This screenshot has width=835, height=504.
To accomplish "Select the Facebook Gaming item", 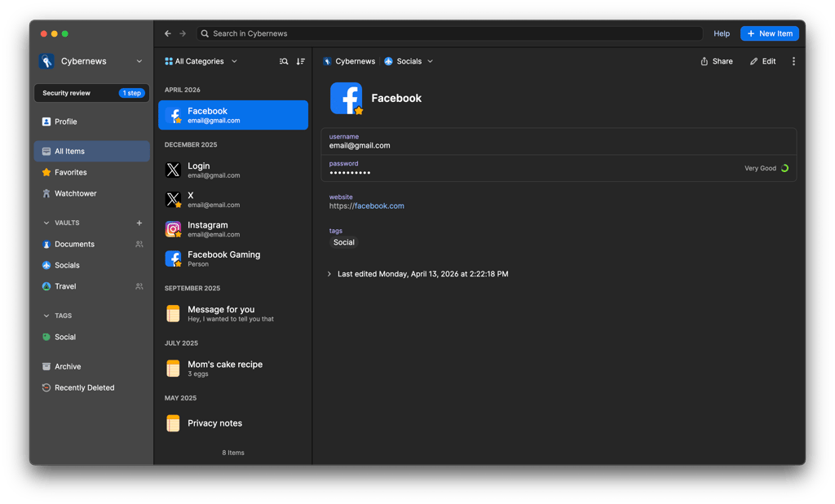I will tap(233, 259).
